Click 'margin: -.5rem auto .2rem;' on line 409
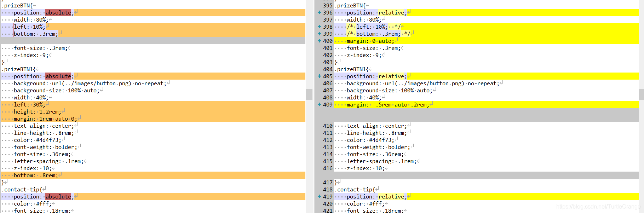Viewport: 644px width, 213px height. [388, 104]
